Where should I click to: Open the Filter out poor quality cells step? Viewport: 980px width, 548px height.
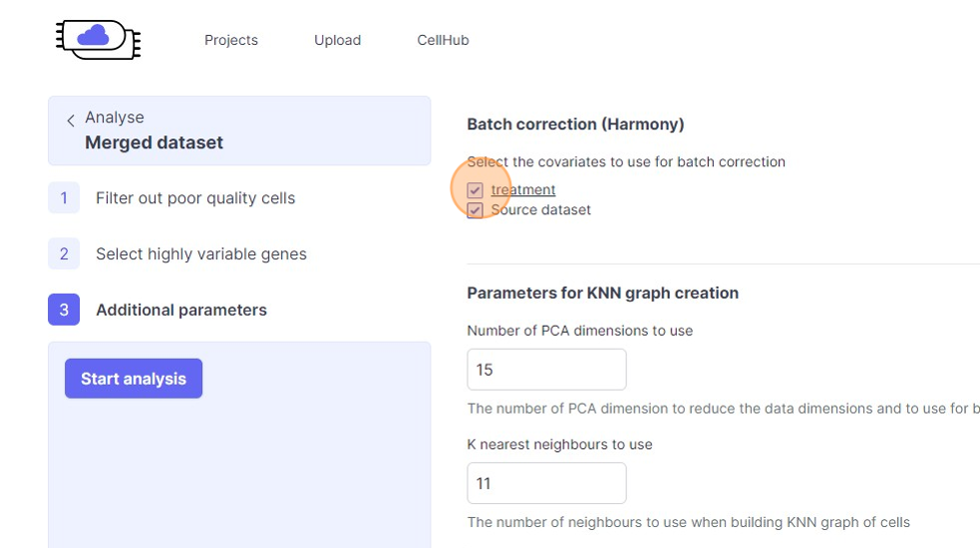coord(195,198)
